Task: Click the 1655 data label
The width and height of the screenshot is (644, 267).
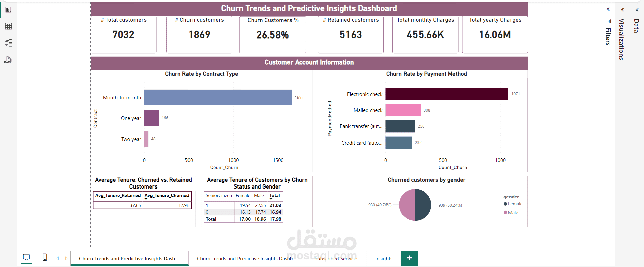Action: [299, 98]
